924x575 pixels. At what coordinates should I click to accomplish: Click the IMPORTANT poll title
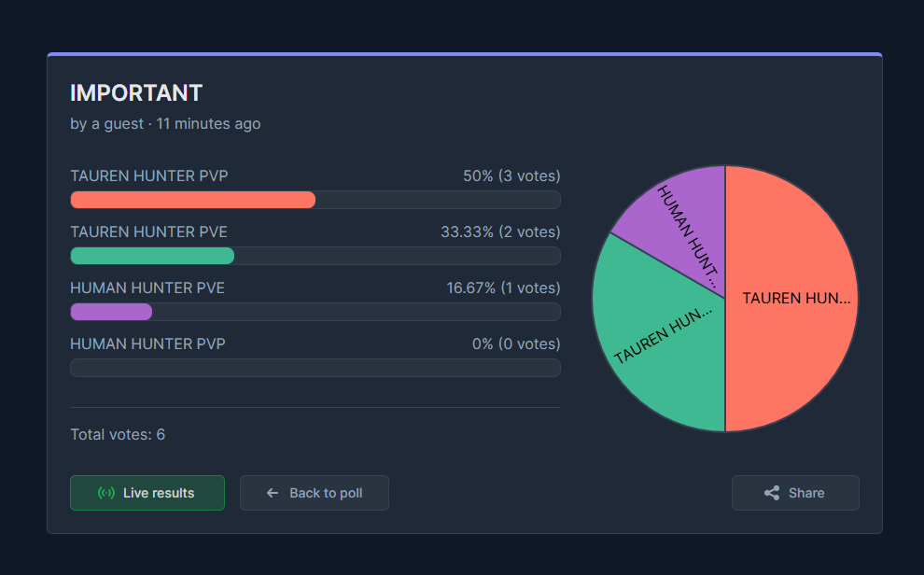click(x=136, y=92)
